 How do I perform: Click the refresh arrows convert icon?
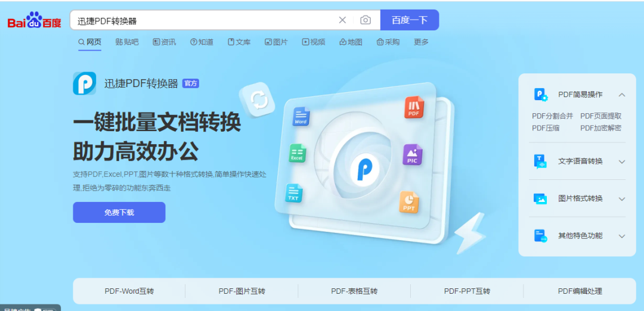[259, 100]
